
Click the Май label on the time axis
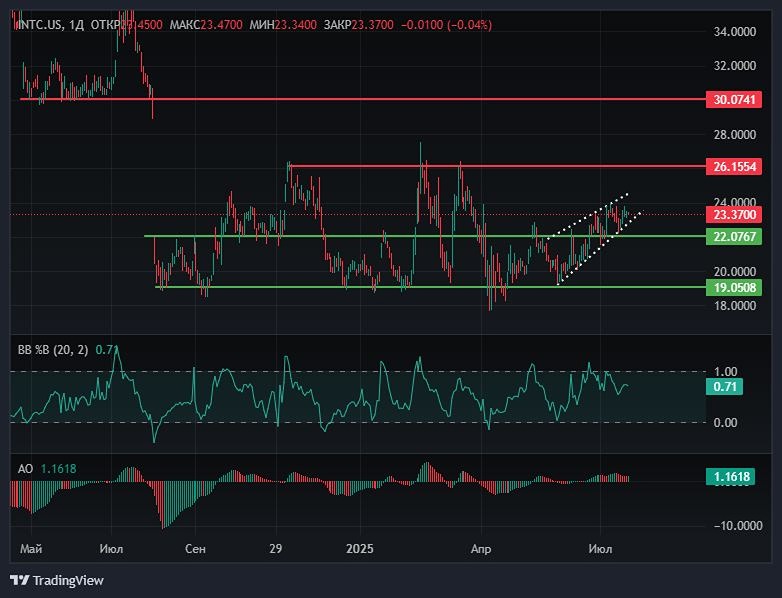click(x=31, y=549)
